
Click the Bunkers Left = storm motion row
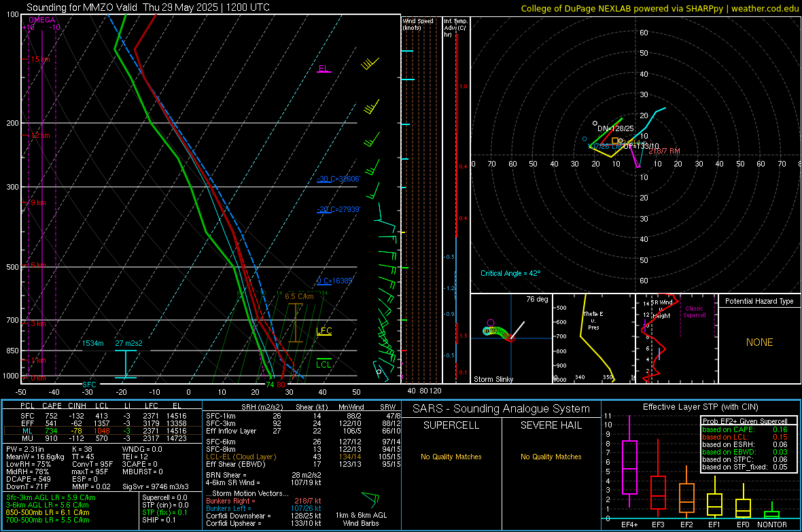[x=264, y=508]
